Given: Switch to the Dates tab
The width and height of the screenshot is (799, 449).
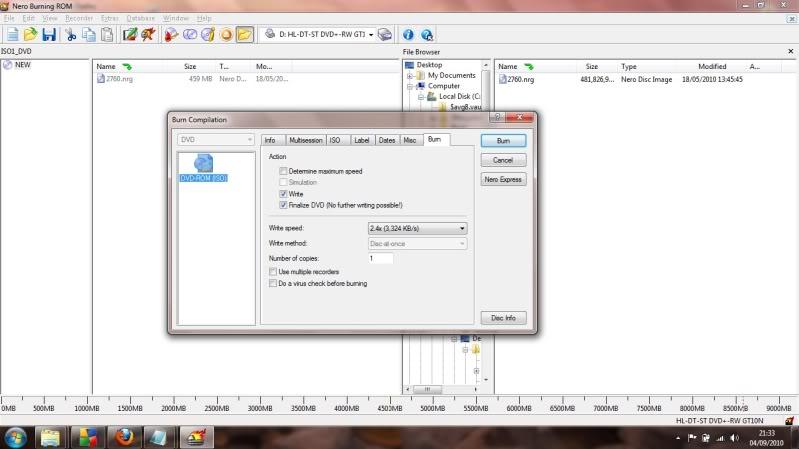Looking at the screenshot, I should pyautogui.click(x=387, y=140).
